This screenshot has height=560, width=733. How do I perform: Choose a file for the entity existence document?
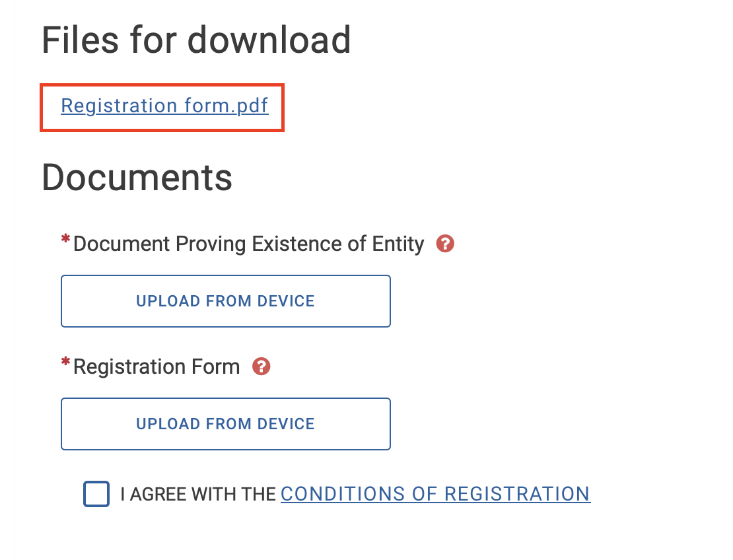pyautogui.click(x=225, y=301)
